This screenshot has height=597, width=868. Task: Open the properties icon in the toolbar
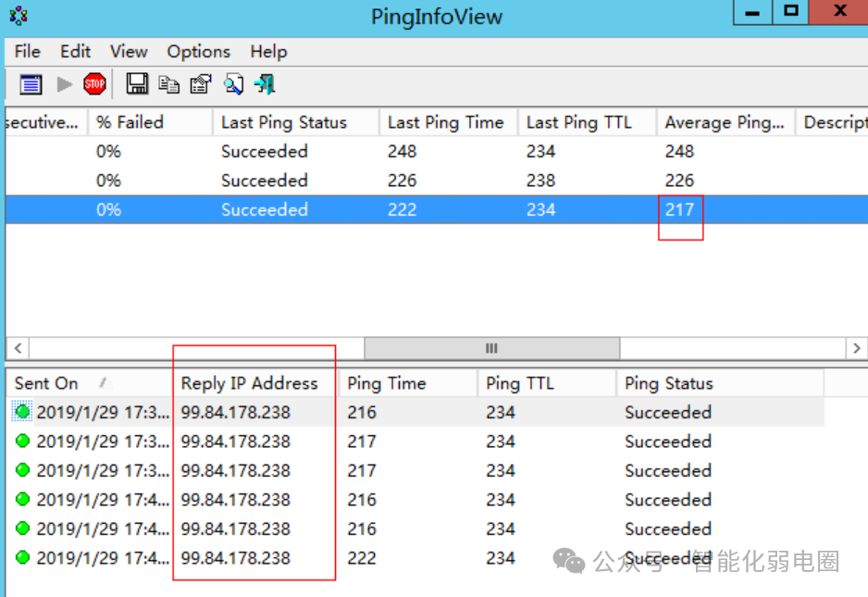[201, 85]
